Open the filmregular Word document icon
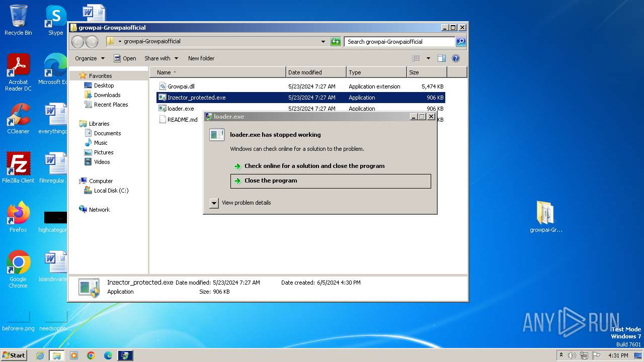The height and width of the screenshot is (362, 644). [x=54, y=168]
